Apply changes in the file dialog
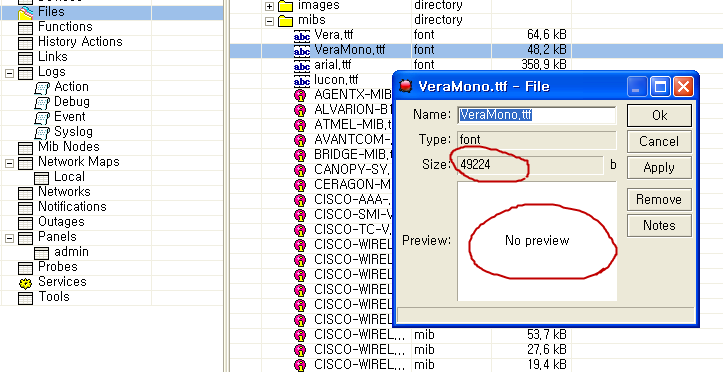Viewport: 723px width, 372px height. (x=659, y=167)
